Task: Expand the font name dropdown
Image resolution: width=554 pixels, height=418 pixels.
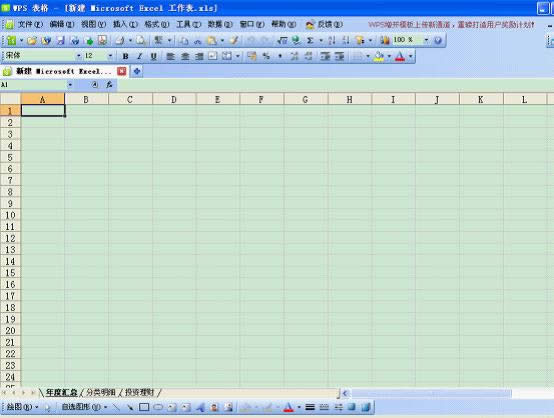Action: [x=78, y=56]
